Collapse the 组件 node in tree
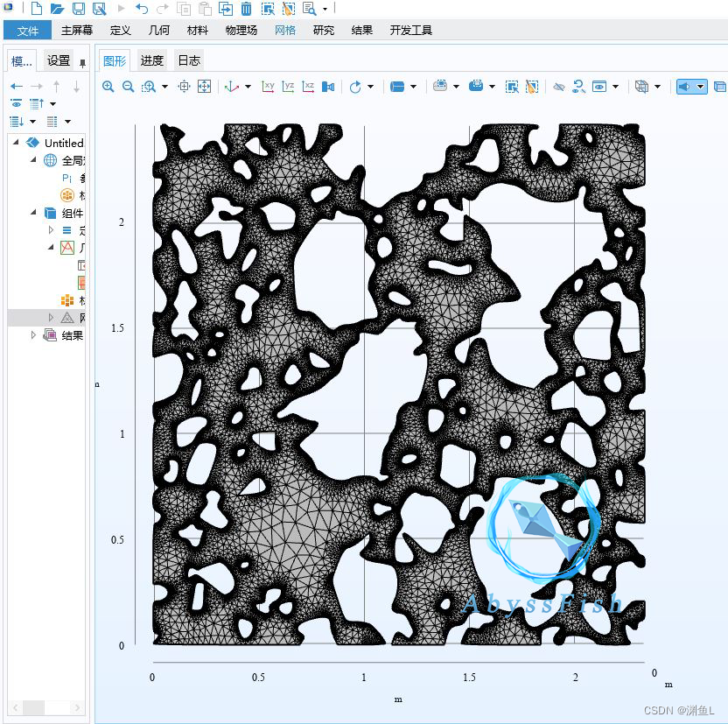This screenshot has height=724, width=728. click(x=33, y=212)
